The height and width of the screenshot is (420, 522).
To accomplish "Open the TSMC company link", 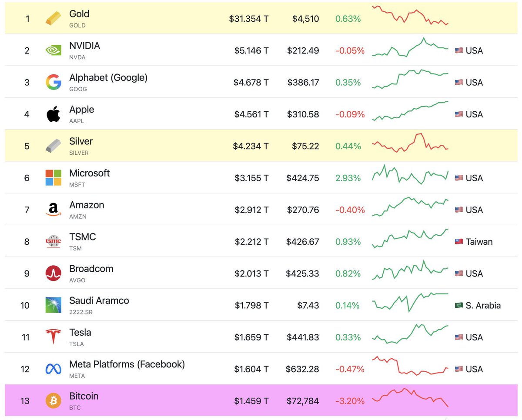I will click(82, 237).
